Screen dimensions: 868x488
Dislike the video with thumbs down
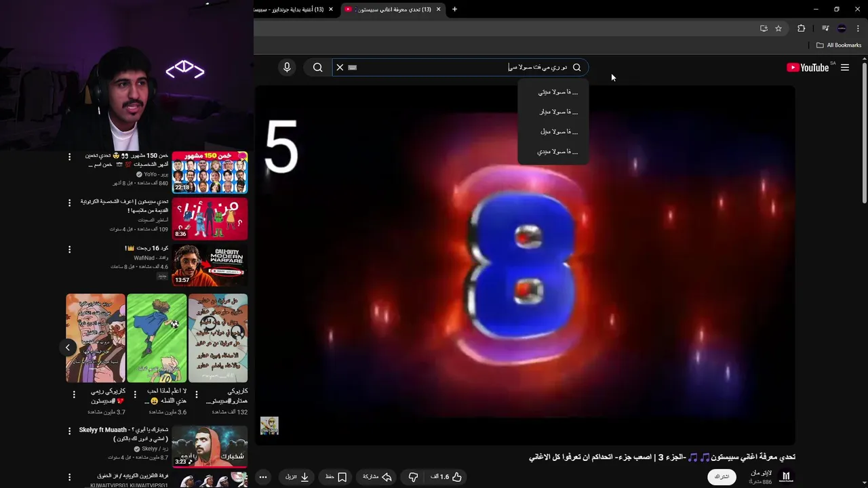click(x=413, y=477)
